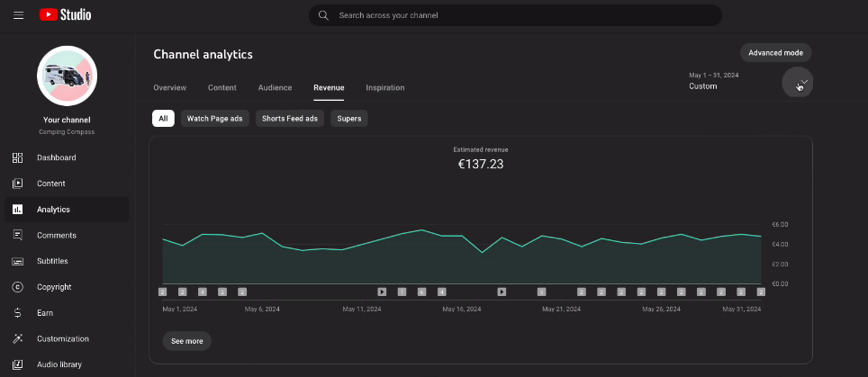Click the €2.00 axis label
The width and height of the screenshot is (868, 377).
pos(780,265)
